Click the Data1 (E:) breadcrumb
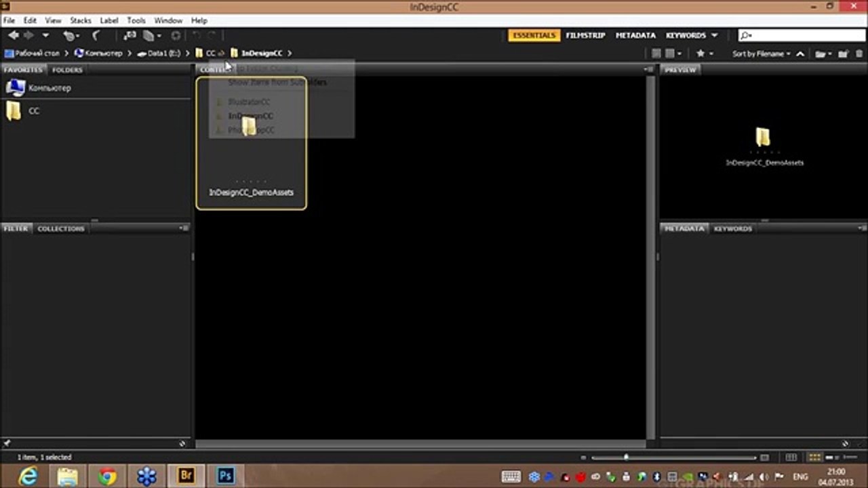Viewport: 868px width, 488px height. (x=159, y=53)
